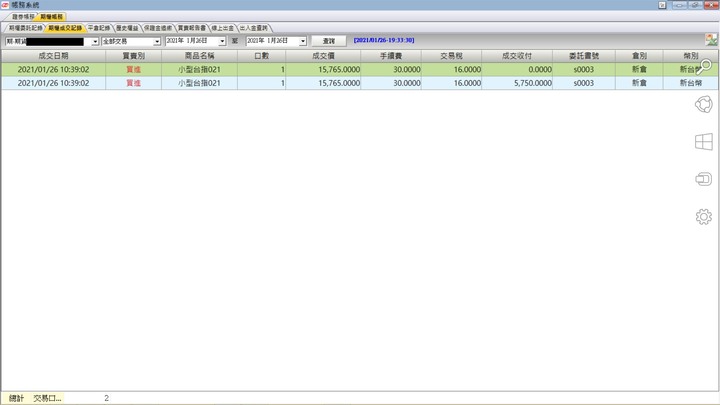Open the start date picker dropdown
The width and height of the screenshot is (720, 405).
tap(222, 41)
